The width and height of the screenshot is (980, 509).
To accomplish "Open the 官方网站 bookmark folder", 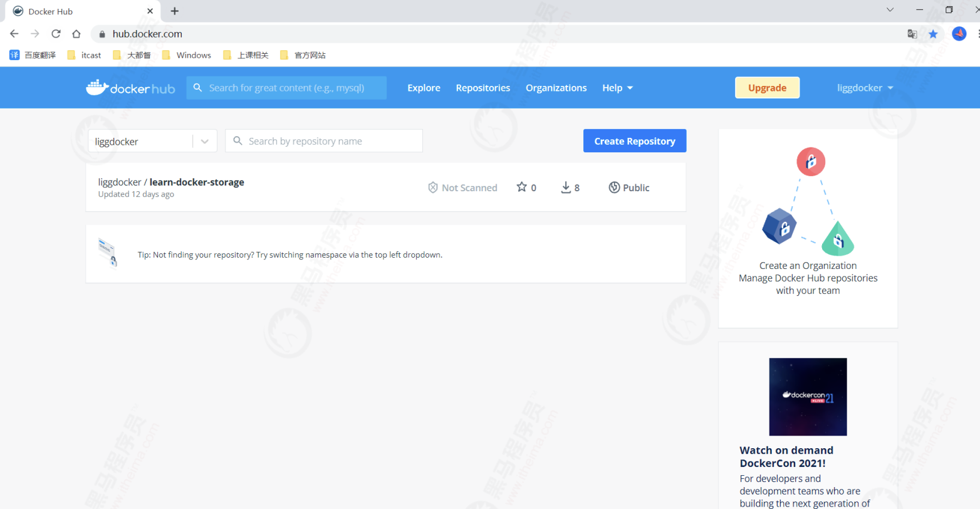I will (x=303, y=55).
